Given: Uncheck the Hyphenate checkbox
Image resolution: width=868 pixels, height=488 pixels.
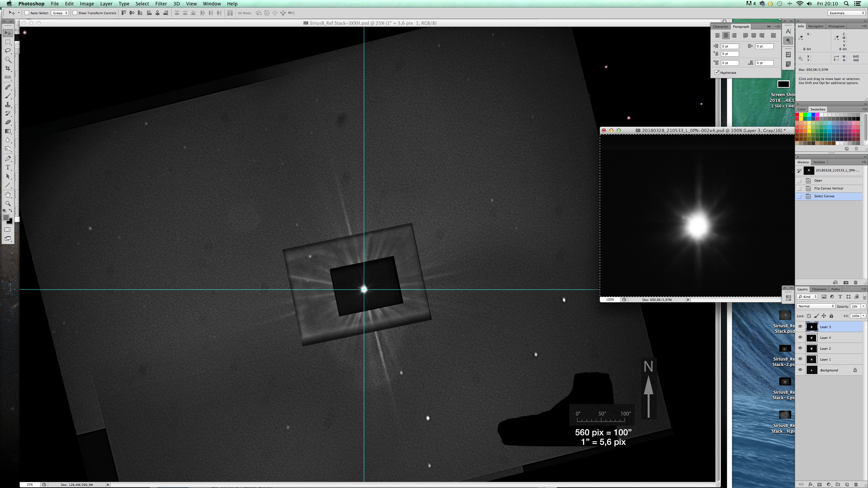Looking at the screenshot, I should click(717, 73).
